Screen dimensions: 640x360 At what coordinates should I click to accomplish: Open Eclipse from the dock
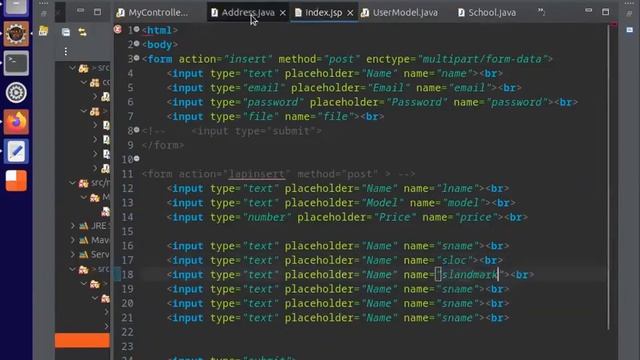tap(16, 33)
